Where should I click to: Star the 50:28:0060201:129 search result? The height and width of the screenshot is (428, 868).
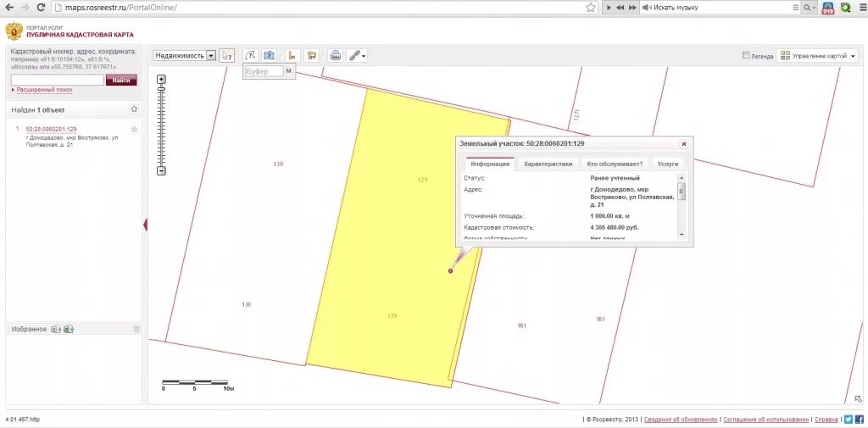134,129
